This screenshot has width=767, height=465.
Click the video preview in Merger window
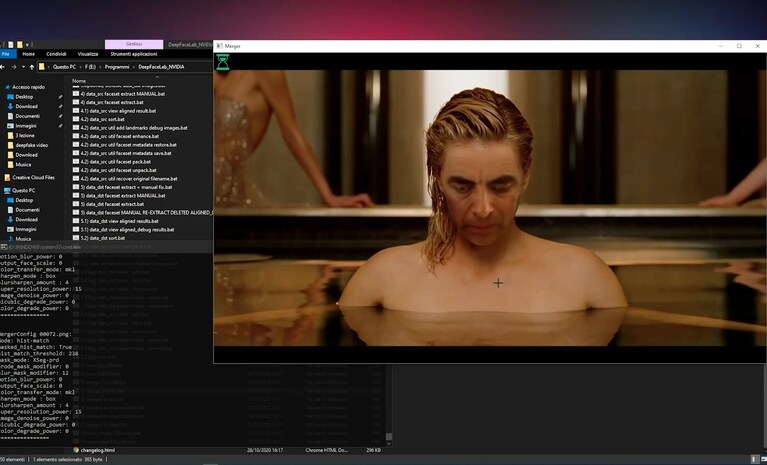[490, 208]
